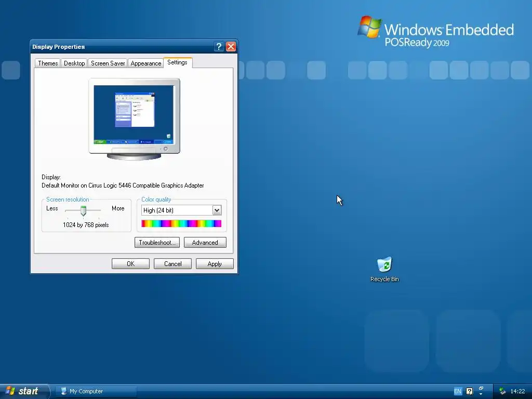The width and height of the screenshot is (532, 399).
Task: Switch to the Desktop tab
Action: pyautogui.click(x=74, y=63)
